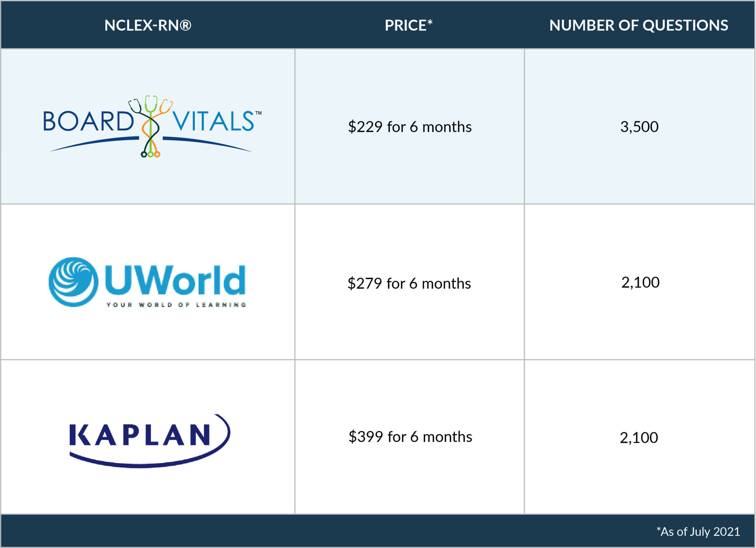Click the $279 for 6 months cell
756x548 pixels.
(409, 283)
